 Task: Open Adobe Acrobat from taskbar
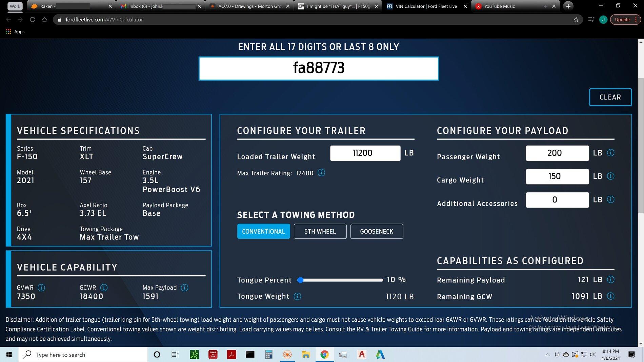pos(232,355)
